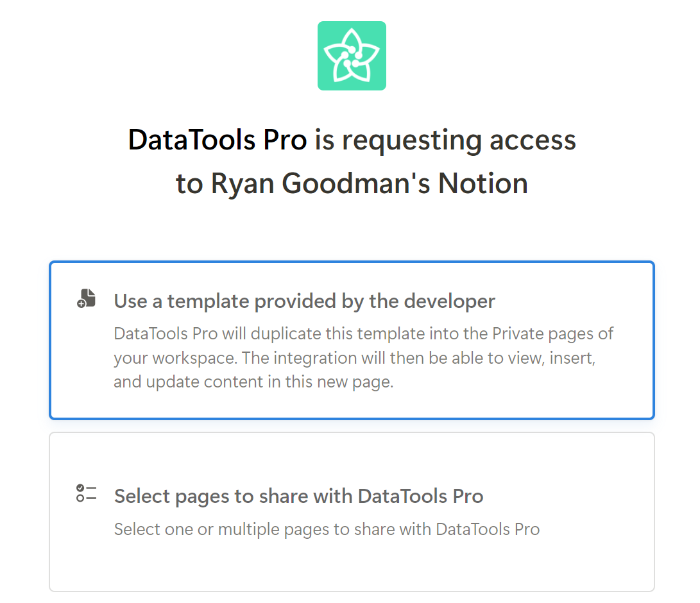Click the checklist icon beside the second option
700x603 pixels.
tap(85, 493)
